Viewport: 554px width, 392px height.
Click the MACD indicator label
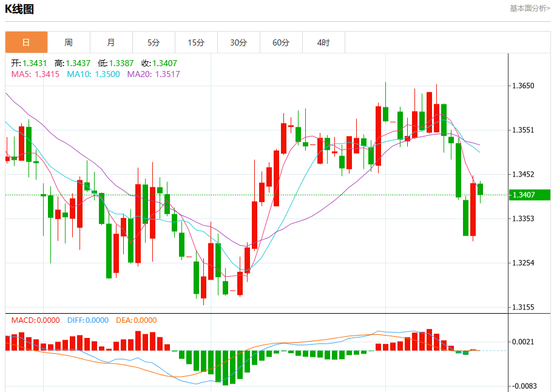[x=35, y=320]
